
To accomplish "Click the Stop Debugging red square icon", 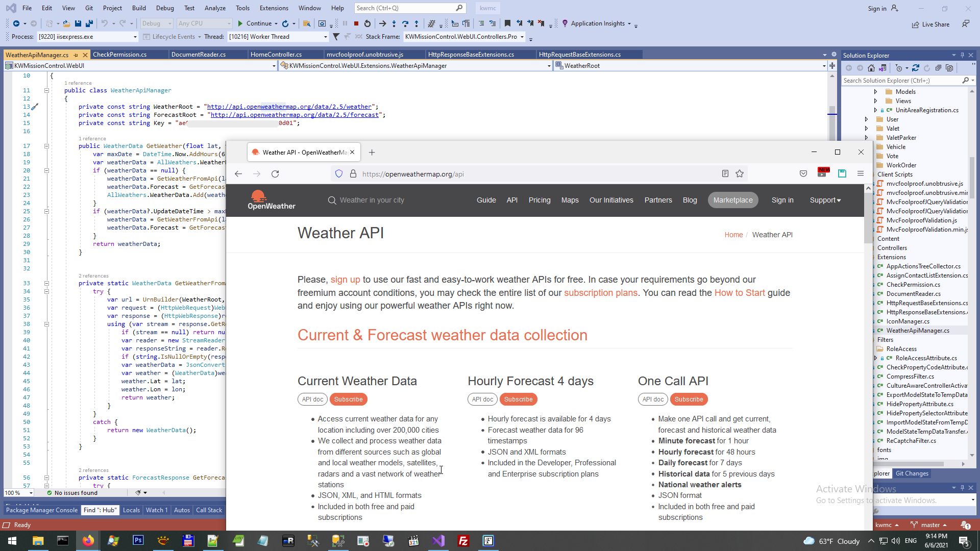I will tap(356, 23).
